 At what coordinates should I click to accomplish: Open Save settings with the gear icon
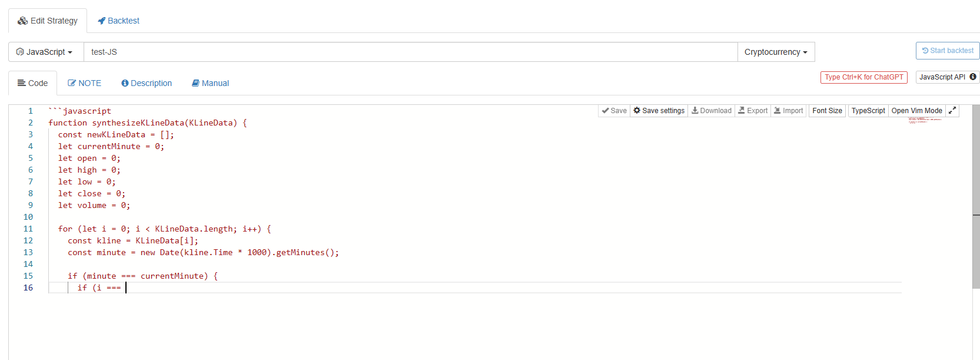tap(659, 111)
